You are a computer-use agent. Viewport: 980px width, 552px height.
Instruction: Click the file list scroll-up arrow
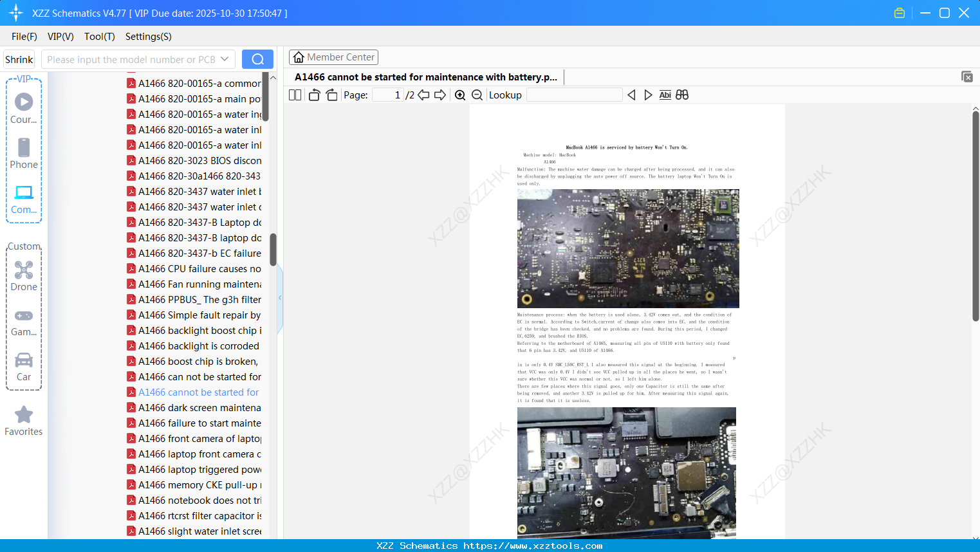273,78
